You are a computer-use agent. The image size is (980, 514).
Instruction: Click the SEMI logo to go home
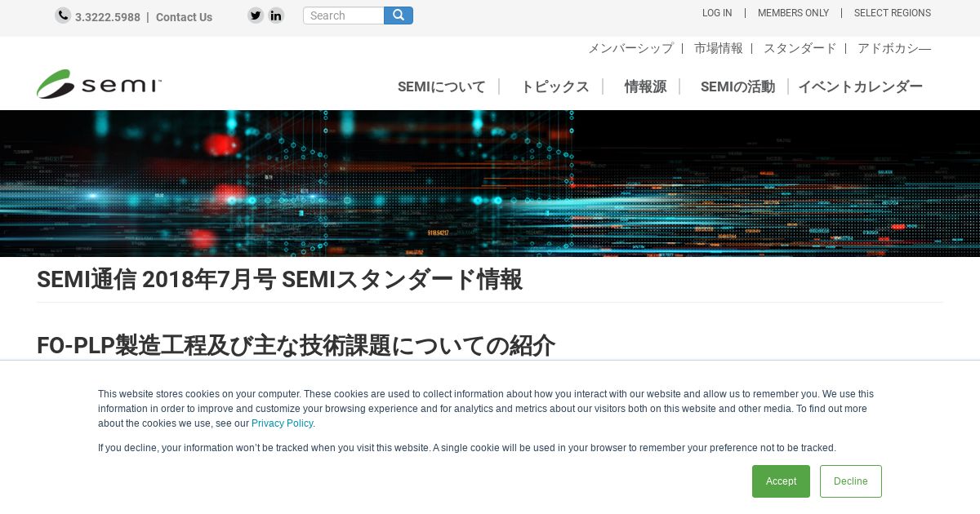pos(99,84)
